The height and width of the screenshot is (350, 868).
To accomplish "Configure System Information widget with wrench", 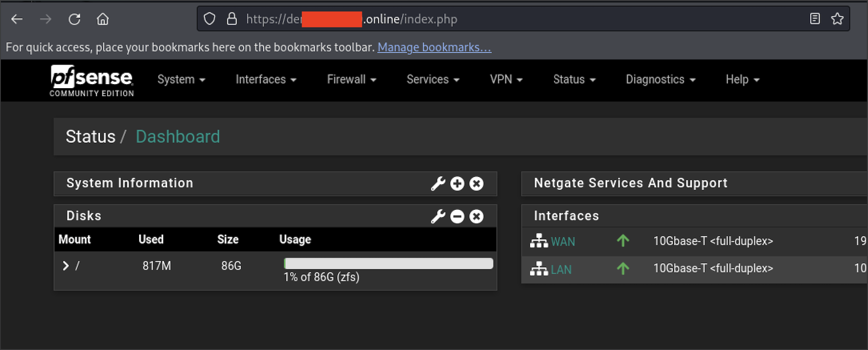I will coord(438,183).
